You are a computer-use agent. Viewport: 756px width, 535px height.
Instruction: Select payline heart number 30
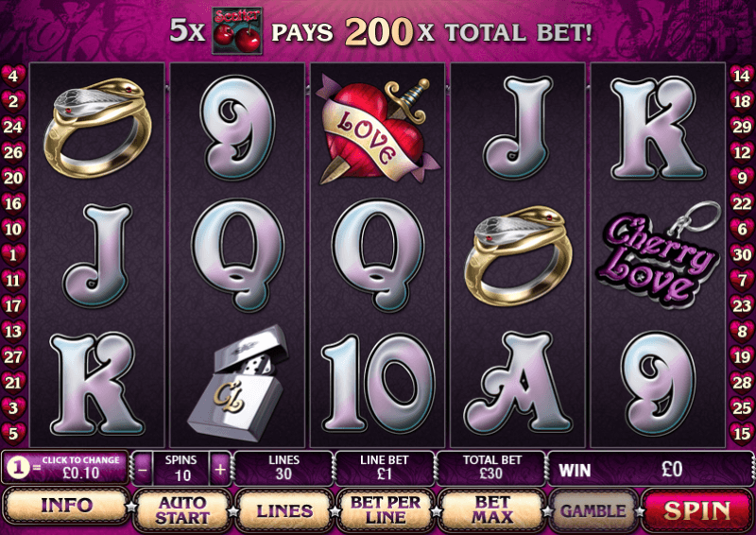pyautogui.click(x=742, y=254)
